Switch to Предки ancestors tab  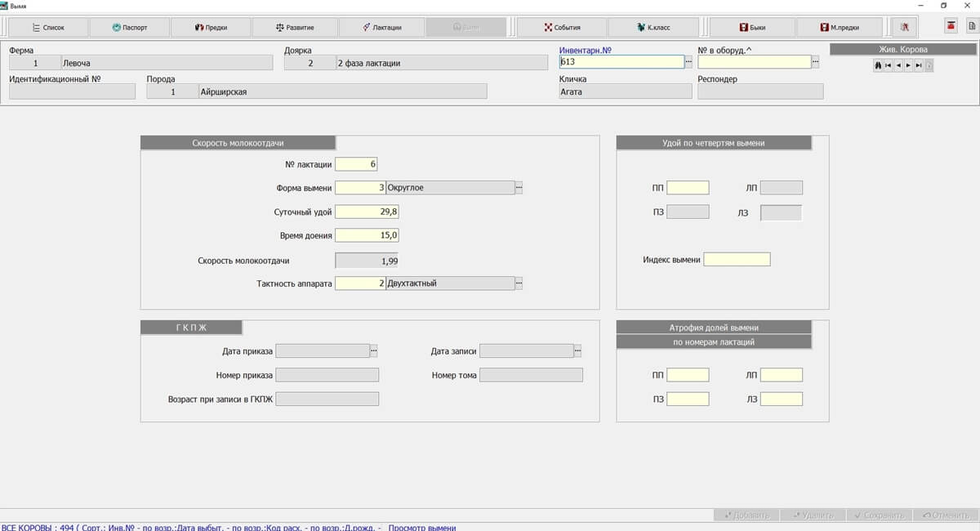point(211,27)
